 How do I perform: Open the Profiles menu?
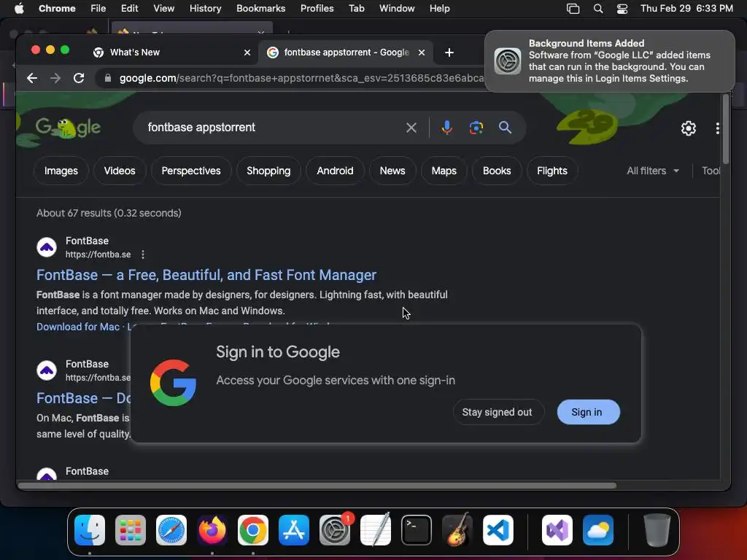(317, 9)
